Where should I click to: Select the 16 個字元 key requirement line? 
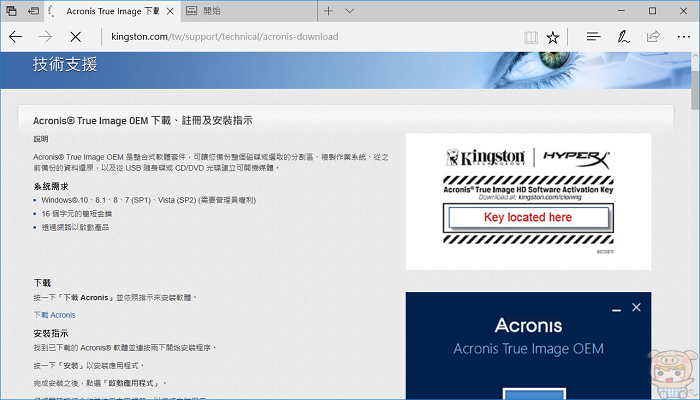[77, 214]
